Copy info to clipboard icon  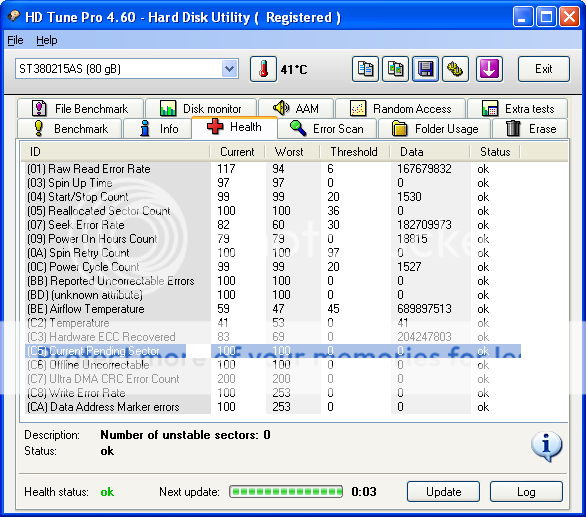[x=365, y=69]
